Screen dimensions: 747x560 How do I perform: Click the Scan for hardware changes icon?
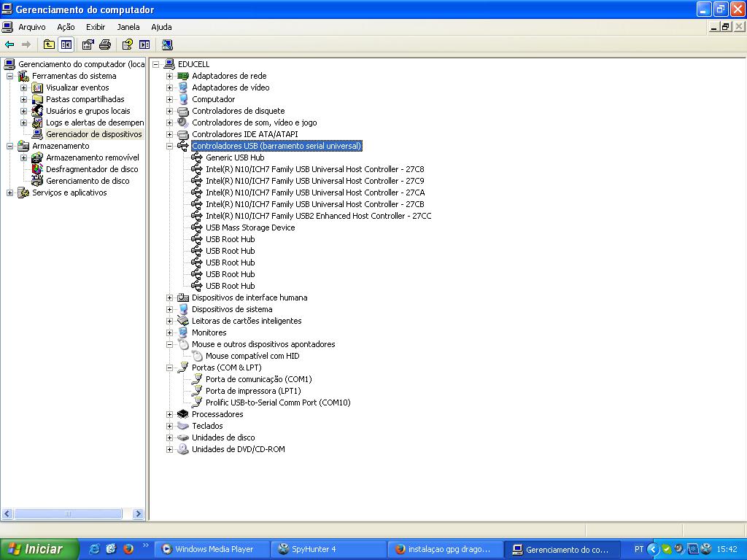[167, 44]
